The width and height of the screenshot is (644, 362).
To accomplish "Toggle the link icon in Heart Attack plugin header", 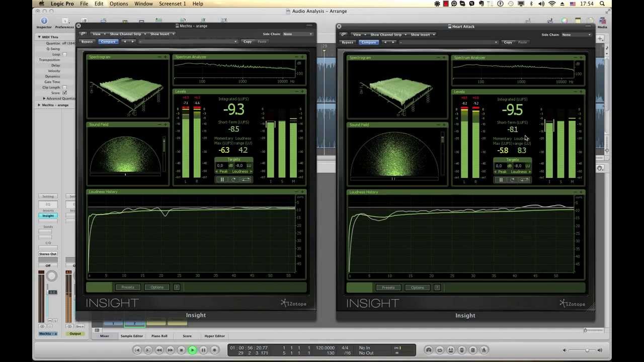I will pyautogui.click(x=343, y=35).
